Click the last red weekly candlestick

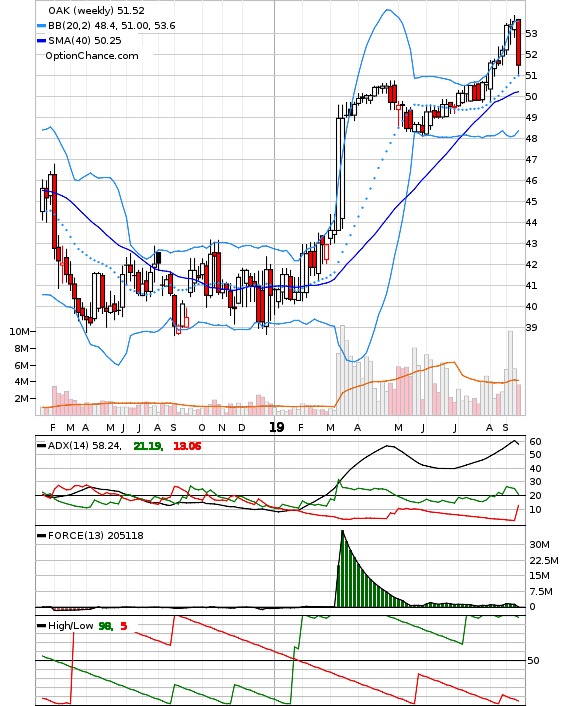click(519, 43)
